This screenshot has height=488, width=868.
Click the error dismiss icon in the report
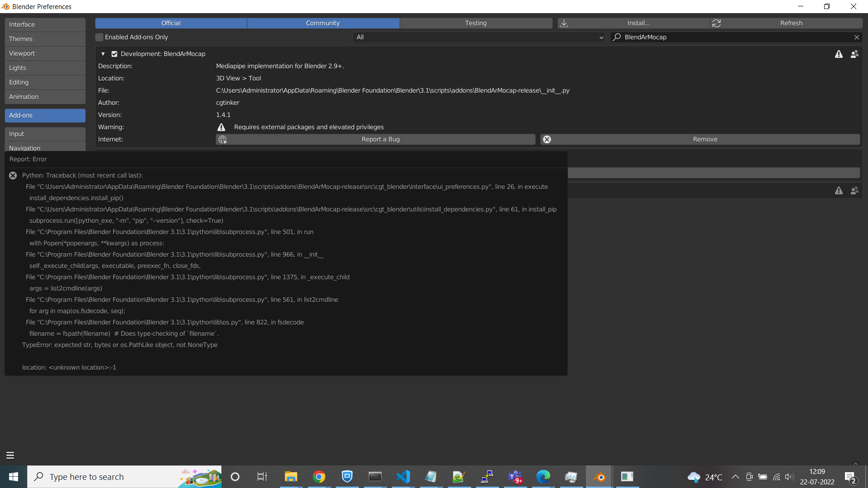pos(13,175)
